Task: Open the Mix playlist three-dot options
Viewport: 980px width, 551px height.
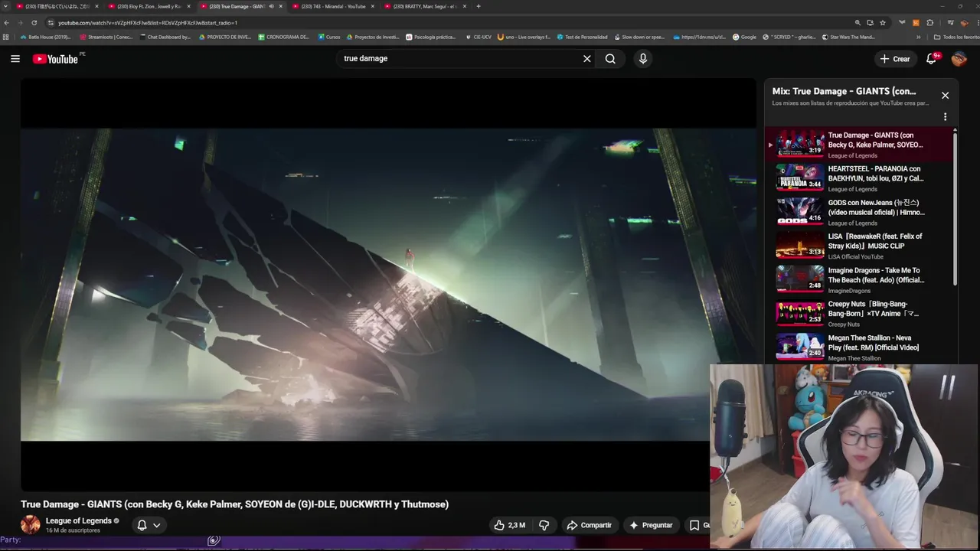Action: coord(945,117)
